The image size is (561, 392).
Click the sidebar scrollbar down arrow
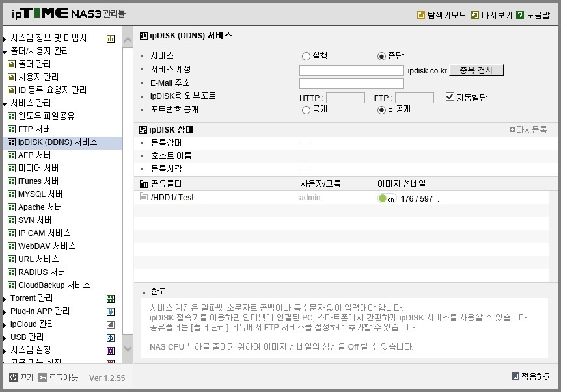click(x=128, y=348)
